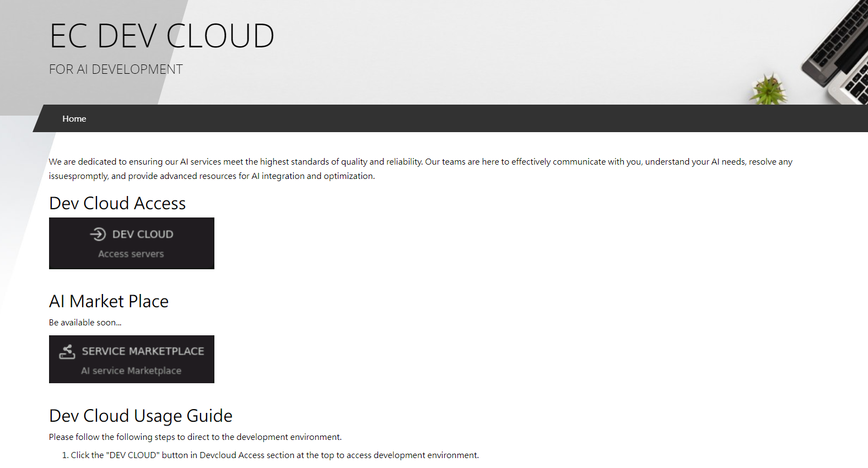Click the FOR AI DEVELOPMENT subtitle
The image size is (868, 468).
116,69
